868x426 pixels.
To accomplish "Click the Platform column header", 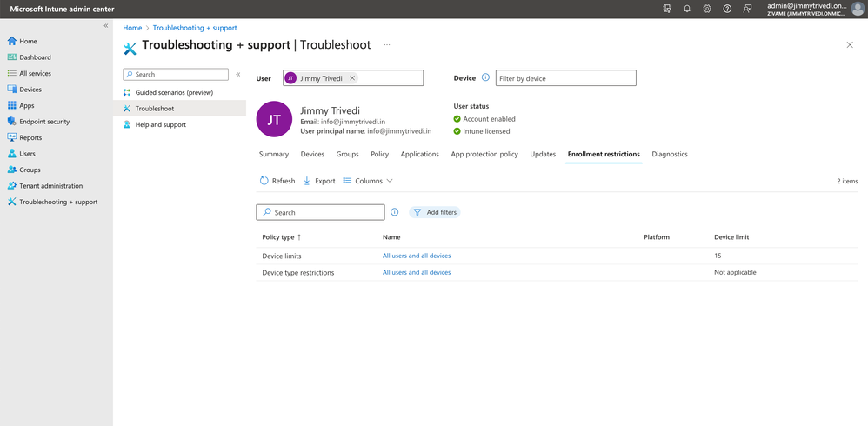I will [x=657, y=237].
